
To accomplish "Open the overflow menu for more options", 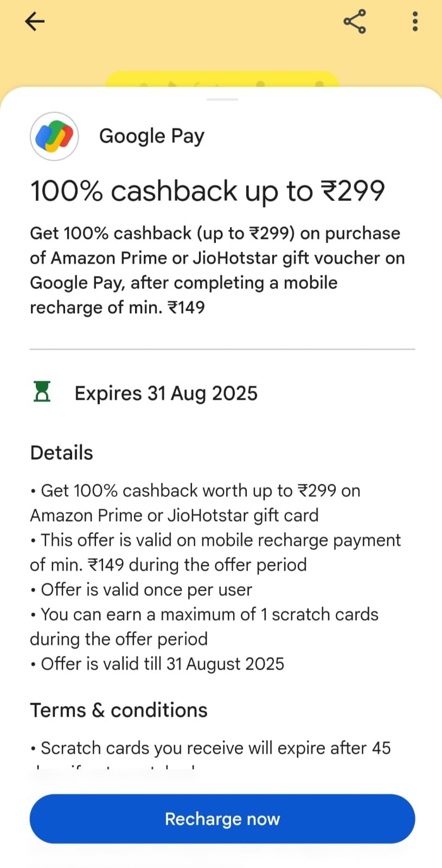I will coord(414,21).
